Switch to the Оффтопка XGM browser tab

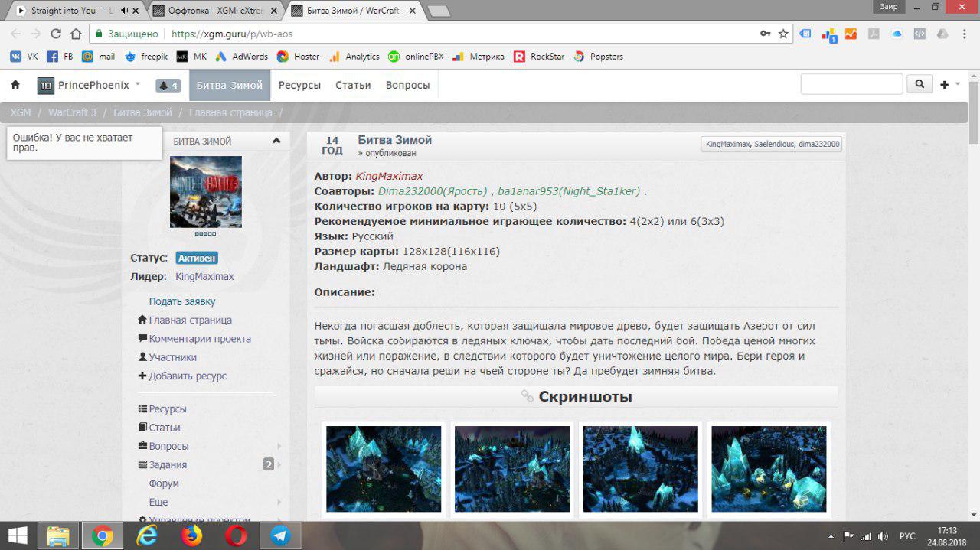tap(213, 11)
